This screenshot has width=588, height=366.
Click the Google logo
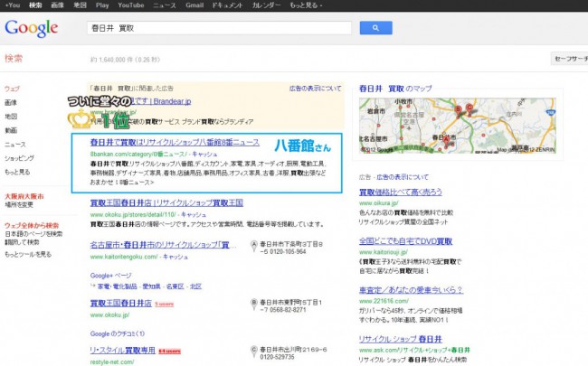[32, 28]
